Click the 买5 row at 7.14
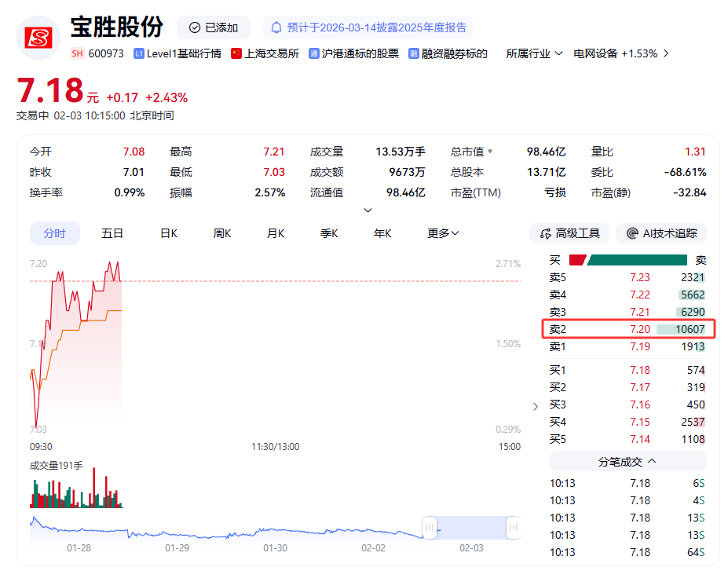 pyautogui.click(x=627, y=439)
